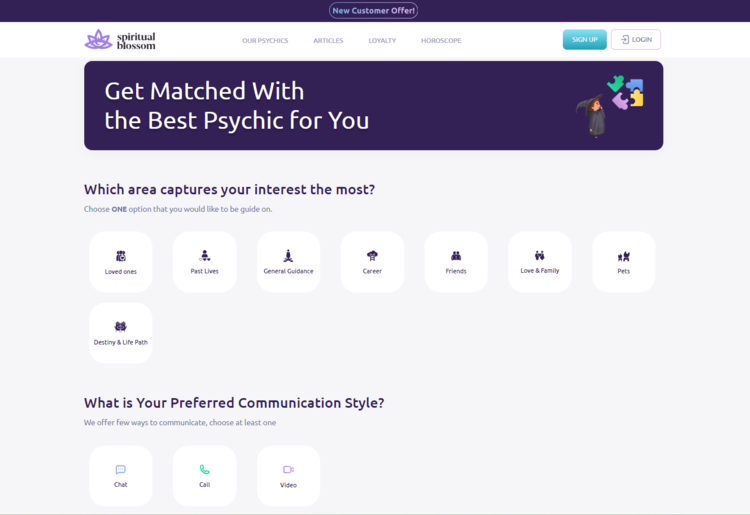Choose the Past Lives icon card
Viewport: 750px width, 515px height.
205,256
